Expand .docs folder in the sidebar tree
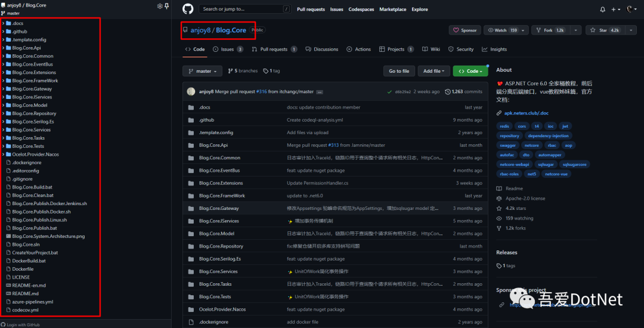Viewport: 644px width, 328px height. click(x=4, y=23)
